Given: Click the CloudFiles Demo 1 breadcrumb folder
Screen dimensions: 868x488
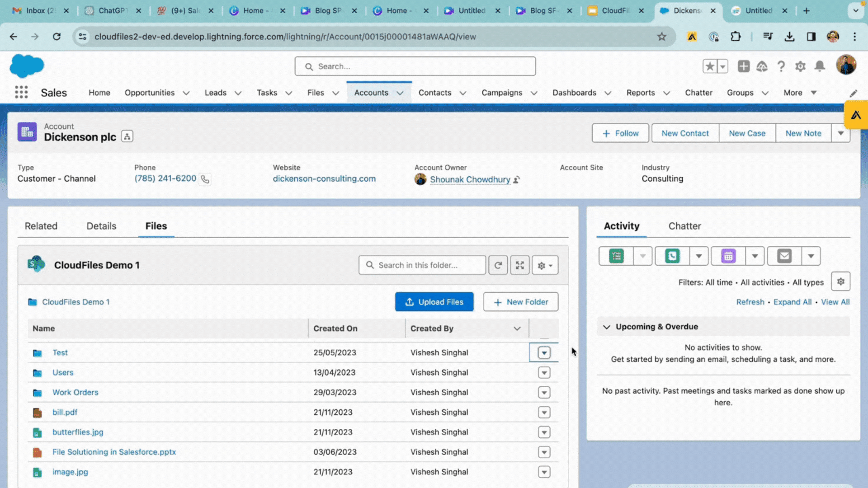Looking at the screenshot, I should [75, 302].
